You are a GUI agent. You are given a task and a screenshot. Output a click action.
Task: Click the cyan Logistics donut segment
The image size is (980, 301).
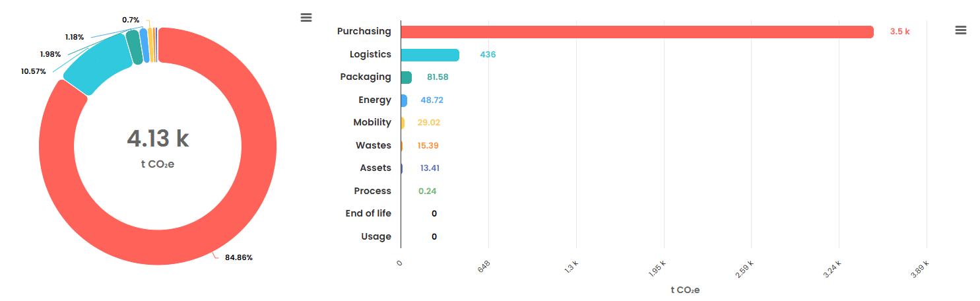tap(99, 63)
